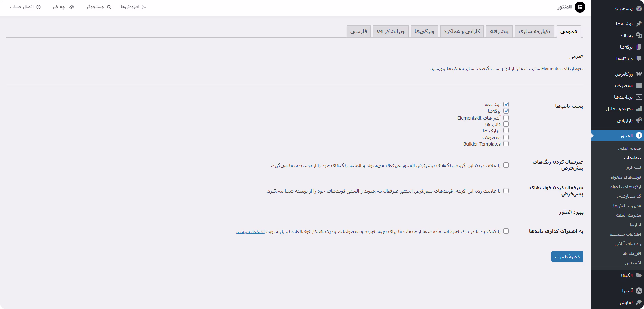Click the برگه‌ها pages icon

639,47
